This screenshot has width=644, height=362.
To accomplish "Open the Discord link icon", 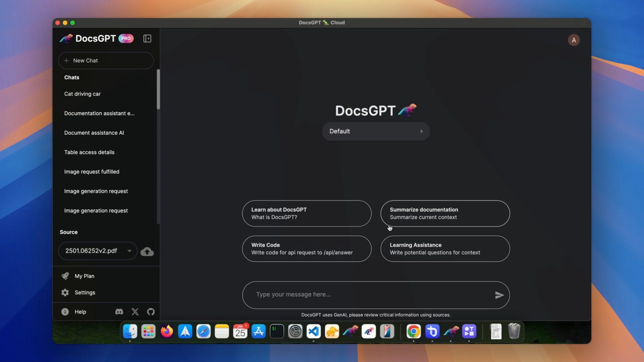I will [119, 312].
